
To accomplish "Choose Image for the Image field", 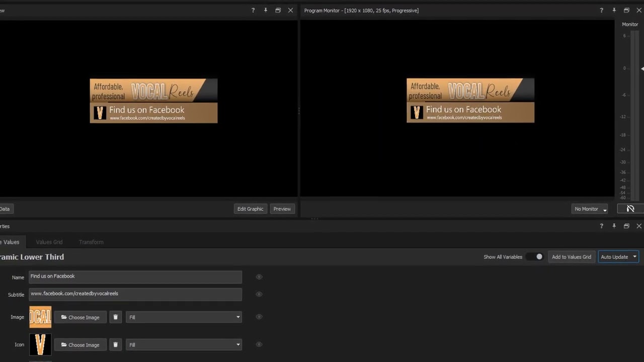I will click(80, 317).
